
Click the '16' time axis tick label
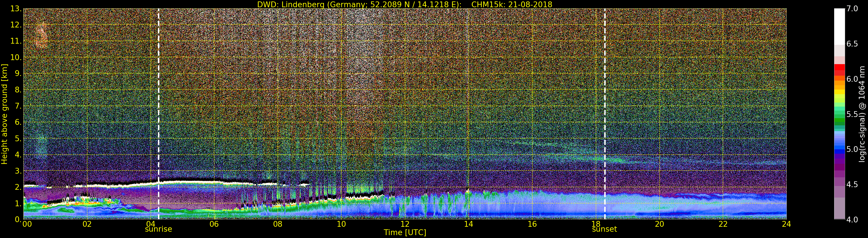pyautogui.click(x=532, y=224)
